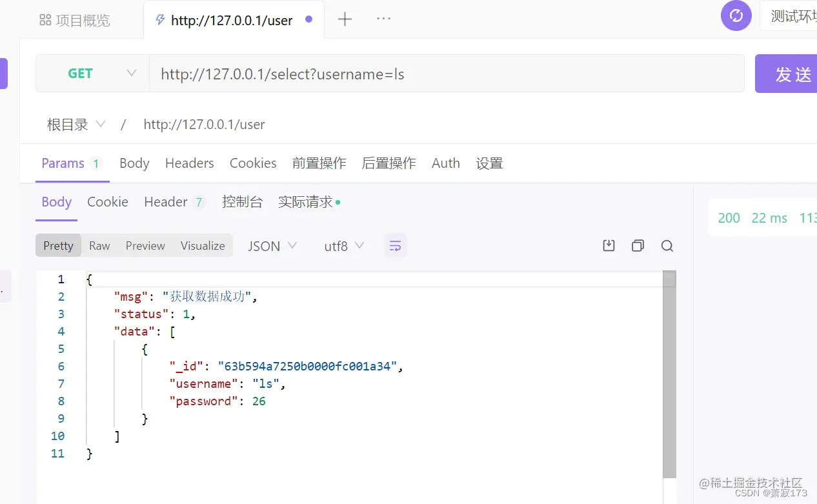Open the request Cookies tab
Viewport: 817px width, 504px height.
tap(253, 163)
